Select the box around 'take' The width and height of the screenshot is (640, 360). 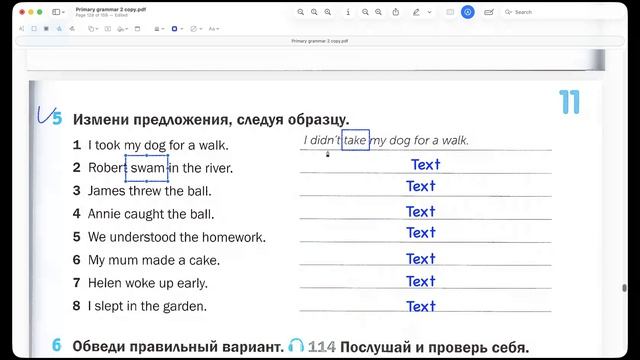click(355, 140)
